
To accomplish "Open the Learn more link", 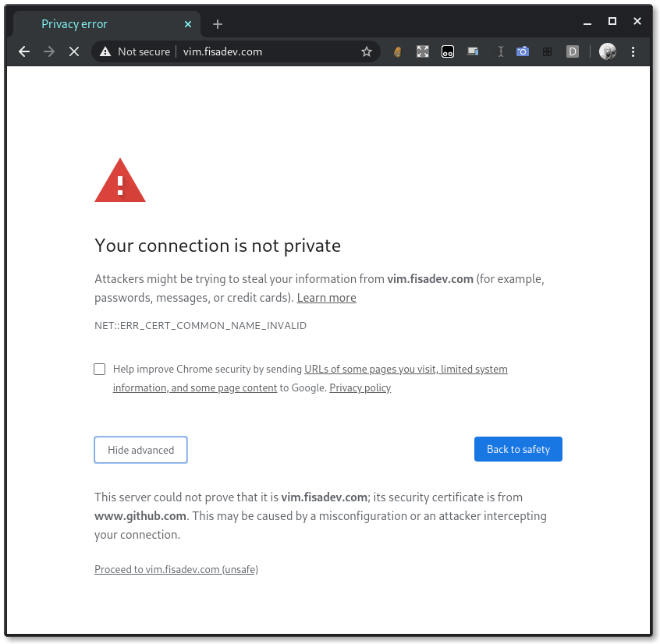I will tap(326, 298).
